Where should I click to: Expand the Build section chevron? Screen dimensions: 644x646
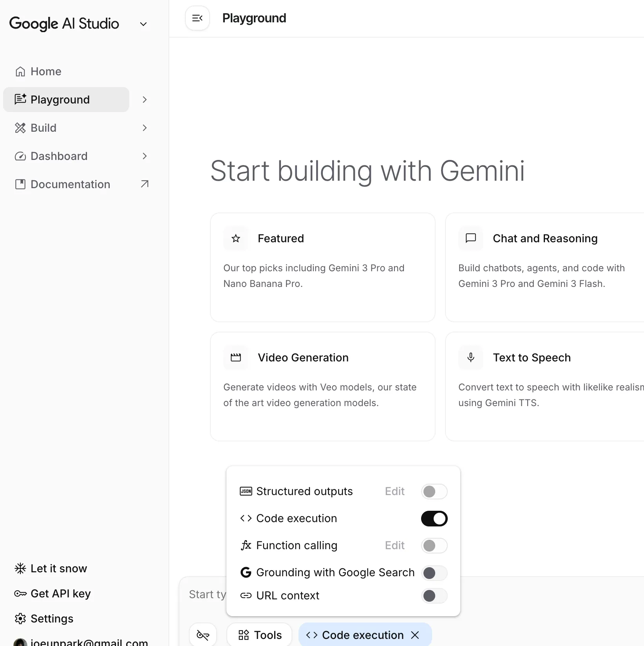click(x=145, y=128)
